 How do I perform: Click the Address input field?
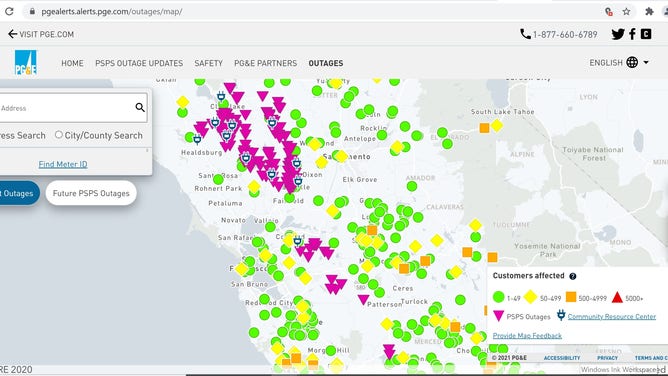click(66, 108)
